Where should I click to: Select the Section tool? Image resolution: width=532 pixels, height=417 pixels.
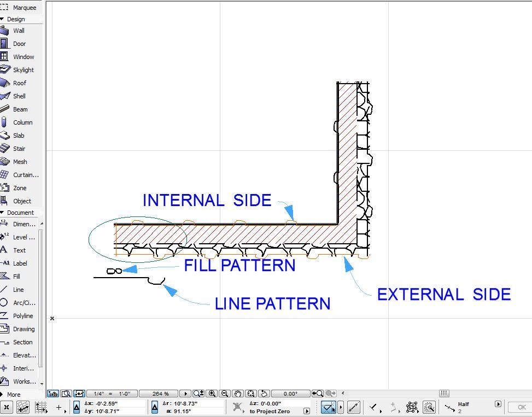(22, 342)
